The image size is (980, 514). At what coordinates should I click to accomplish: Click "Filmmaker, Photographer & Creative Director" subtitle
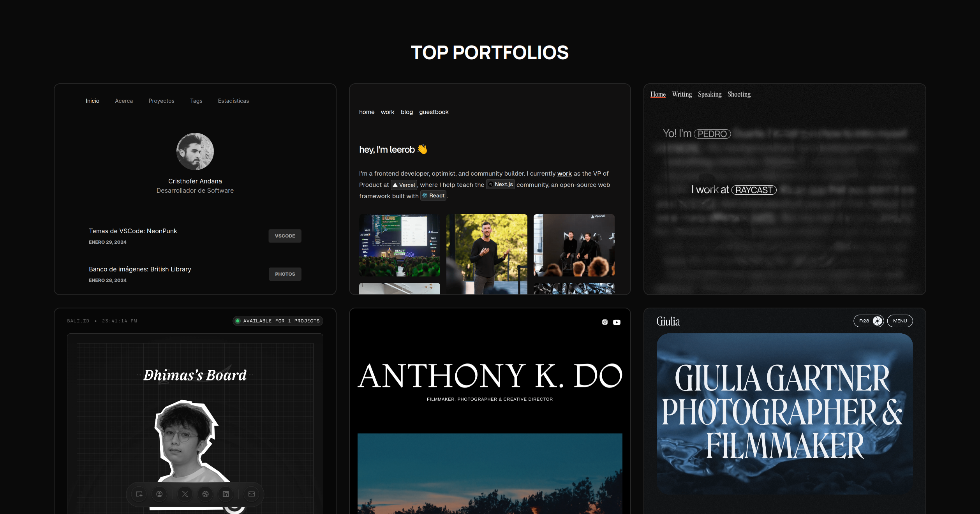tap(490, 399)
